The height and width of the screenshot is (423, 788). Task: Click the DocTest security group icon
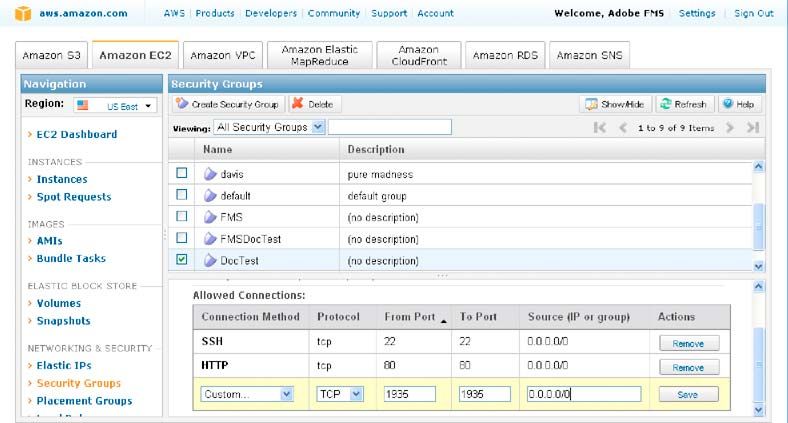coord(210,260)
